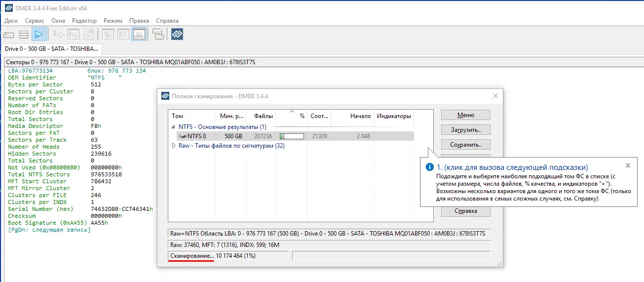Open the partitions list toolbar icon

tap(24, 35)
